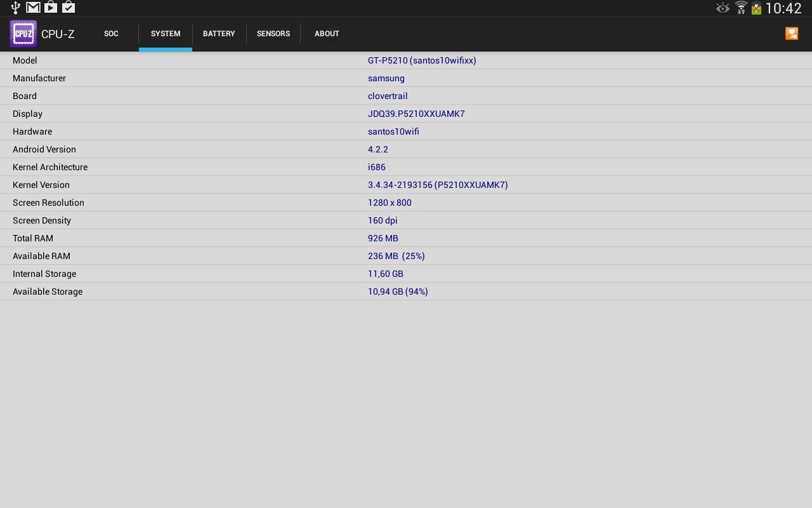Select the Available Storage label
Viewport: 812px width, 508px height.
[x=48, y=291]
